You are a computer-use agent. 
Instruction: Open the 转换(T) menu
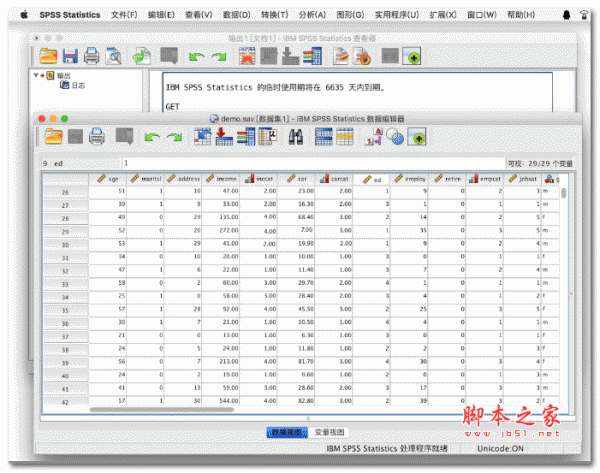[275, 15]
